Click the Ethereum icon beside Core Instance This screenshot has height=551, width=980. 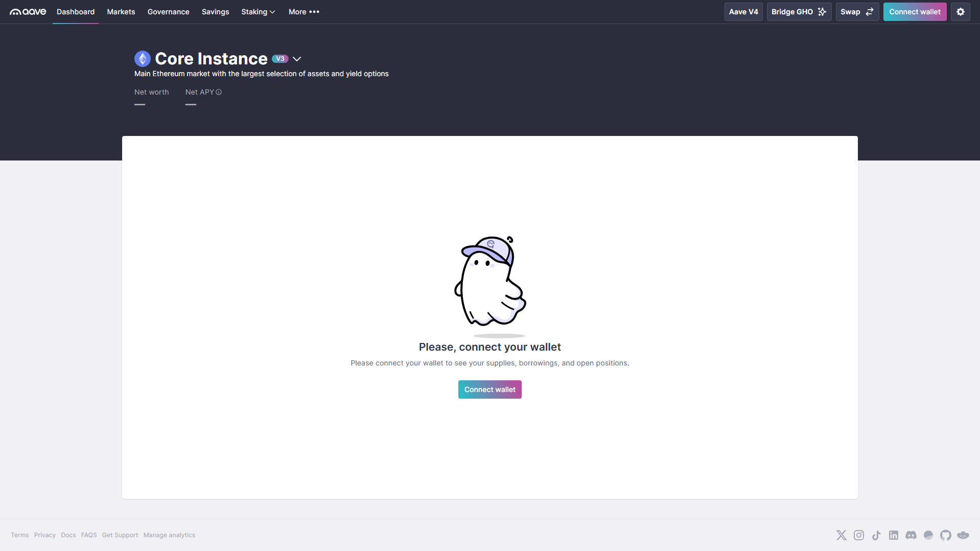pyautogui.click(x=143, y=59)
